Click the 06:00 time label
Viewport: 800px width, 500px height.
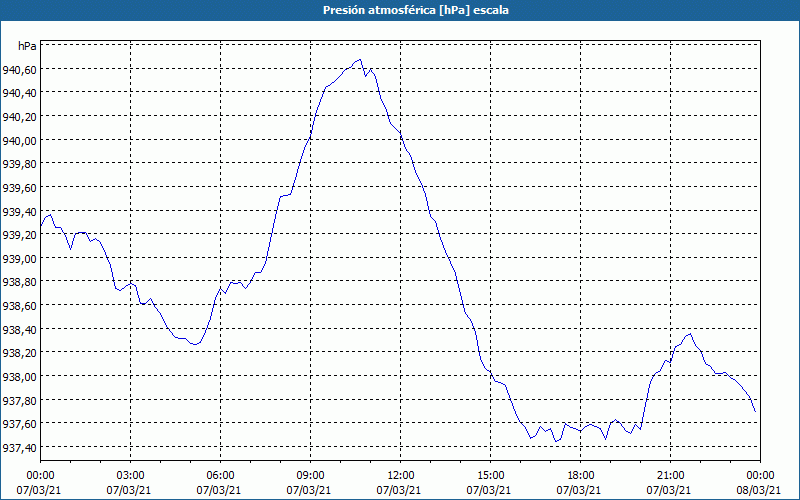pyautogui.click(x=220, y=476)
